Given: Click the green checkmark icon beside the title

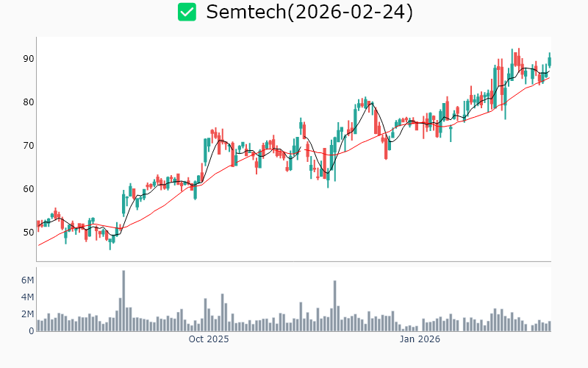Looking at the screenshot, I should click(187, 12).
